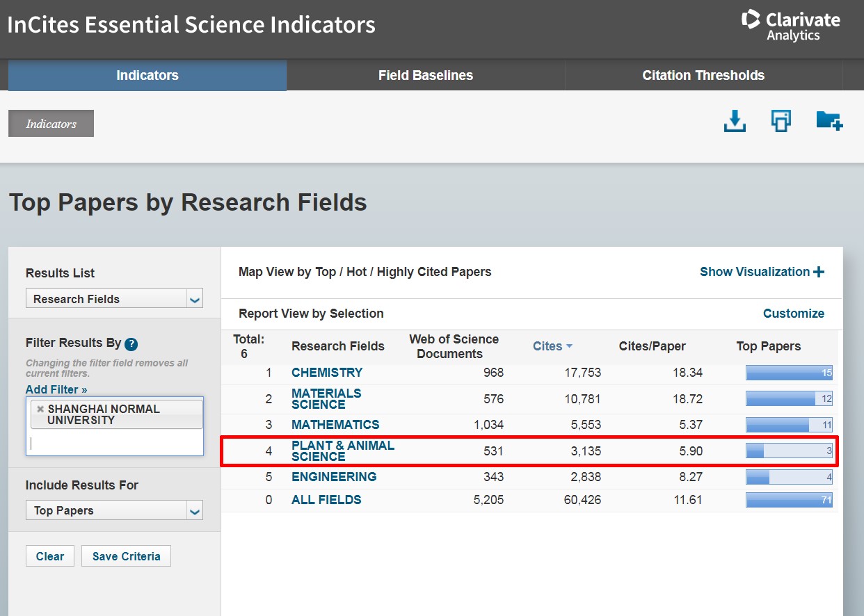Click the add-to-folder icon
The height and width of the screenshot is (616, 864).
829,121
